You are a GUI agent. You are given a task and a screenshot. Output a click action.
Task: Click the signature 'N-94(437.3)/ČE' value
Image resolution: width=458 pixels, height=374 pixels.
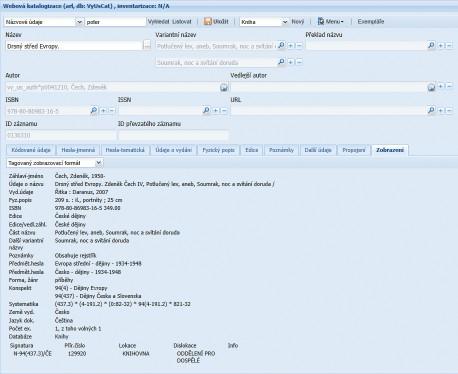(x=33, y=354)
